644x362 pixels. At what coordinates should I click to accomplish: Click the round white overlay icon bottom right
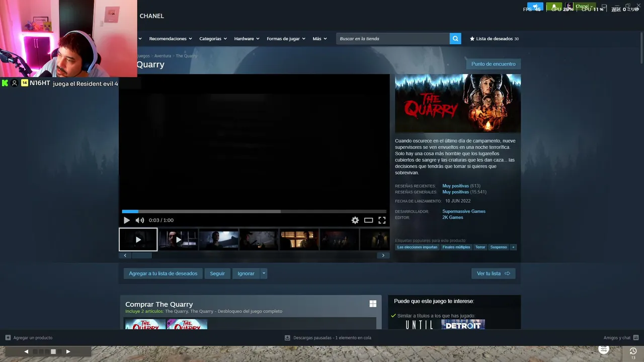(604, 349)
